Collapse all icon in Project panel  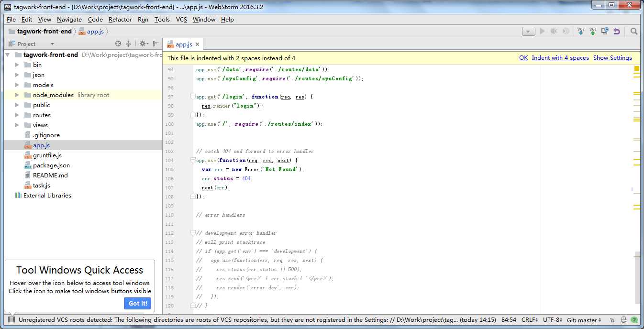[x=128, y=44]
